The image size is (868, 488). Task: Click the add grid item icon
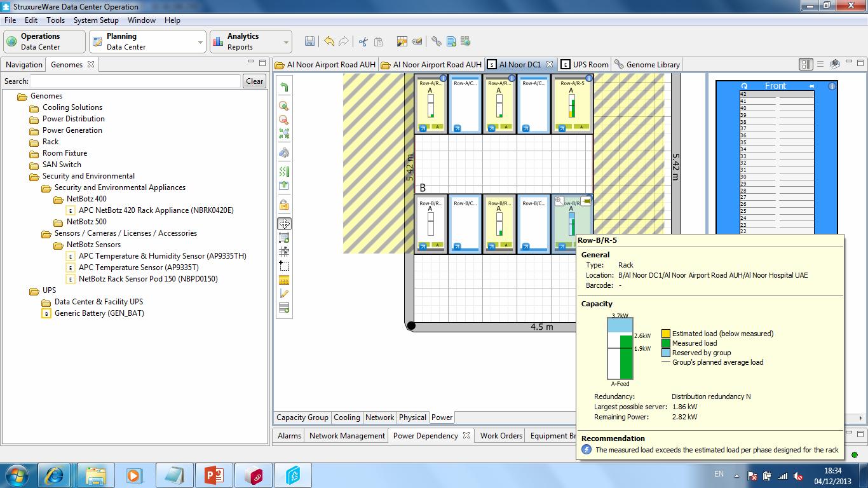pyautogui.click(x=284, y=238)
